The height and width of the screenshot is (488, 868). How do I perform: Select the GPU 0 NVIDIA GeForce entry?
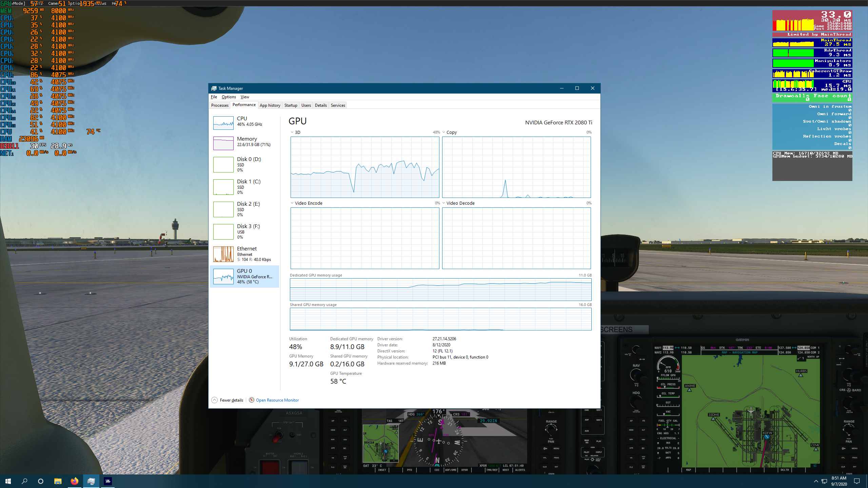244,276
